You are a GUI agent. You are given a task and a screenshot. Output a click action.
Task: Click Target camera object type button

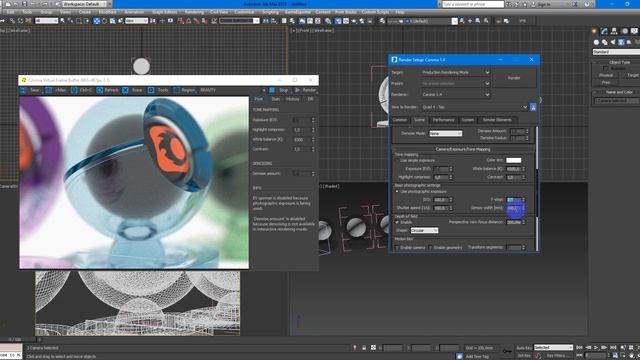click(x=633, y=75)
